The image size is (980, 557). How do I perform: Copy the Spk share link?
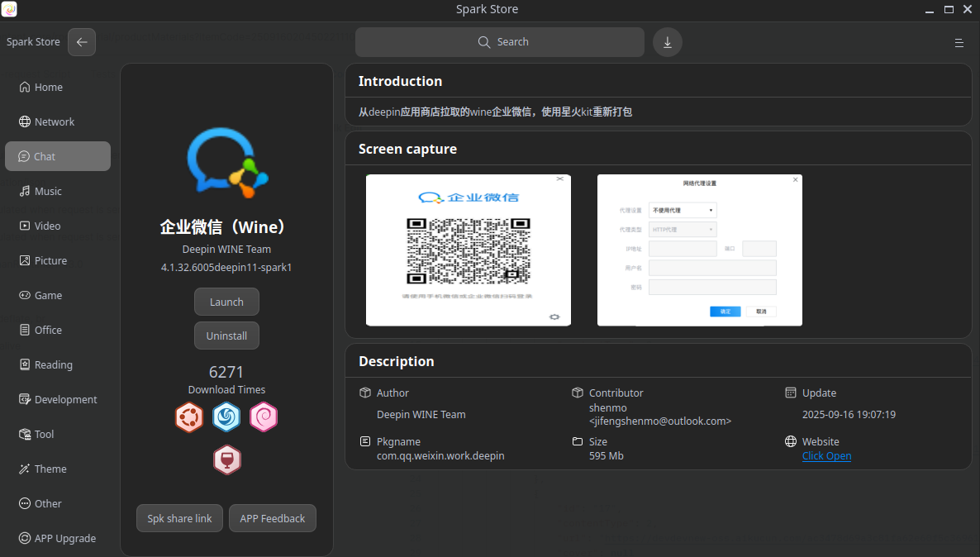tap(179, 518)
